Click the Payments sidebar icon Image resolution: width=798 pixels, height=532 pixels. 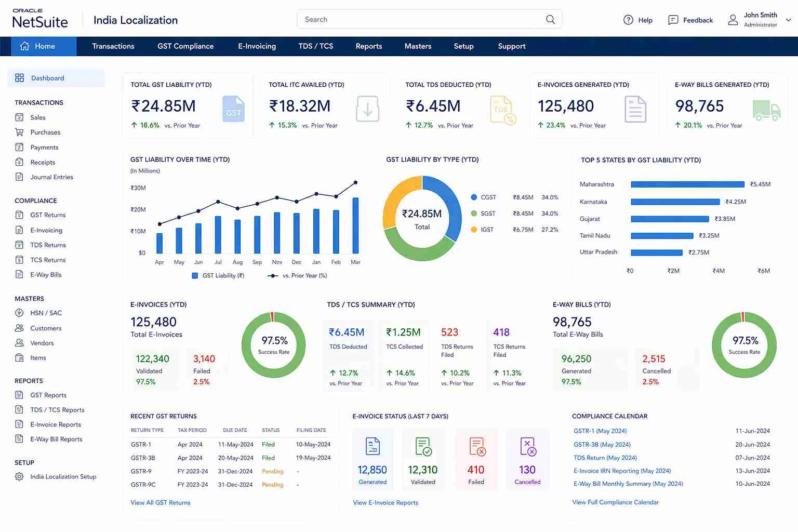[19, 147]
